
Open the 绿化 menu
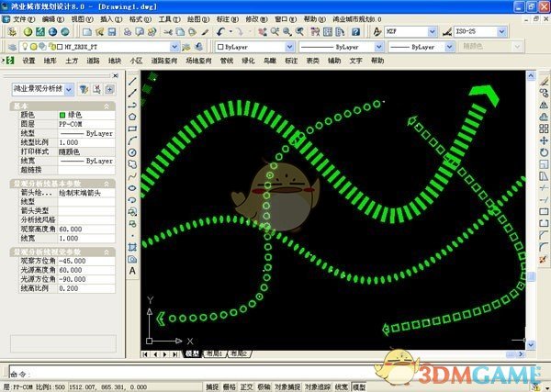pyautogui.click(x=248, y=61)
